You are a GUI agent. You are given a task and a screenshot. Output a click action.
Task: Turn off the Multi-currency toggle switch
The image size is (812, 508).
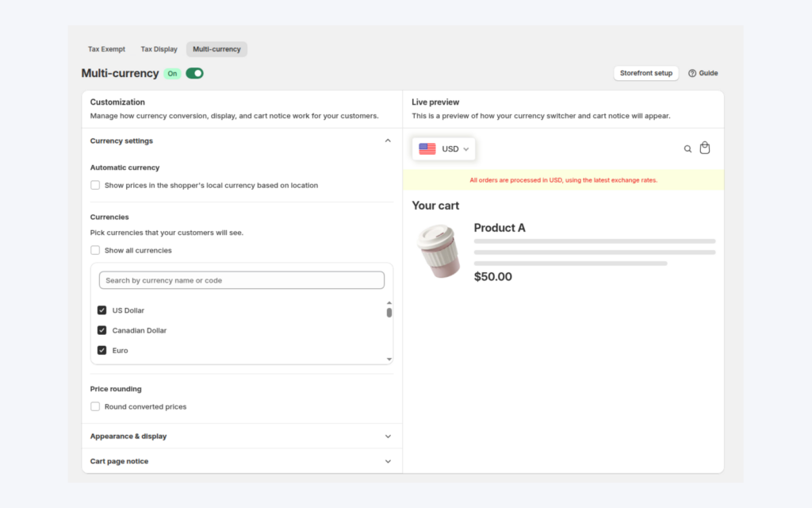pos(195,73)
